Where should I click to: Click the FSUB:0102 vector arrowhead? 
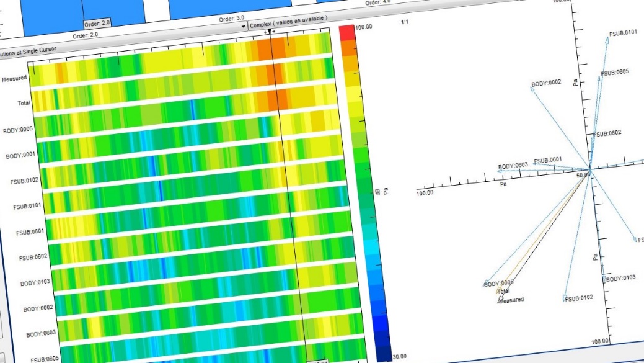click(x=565, y=298)
